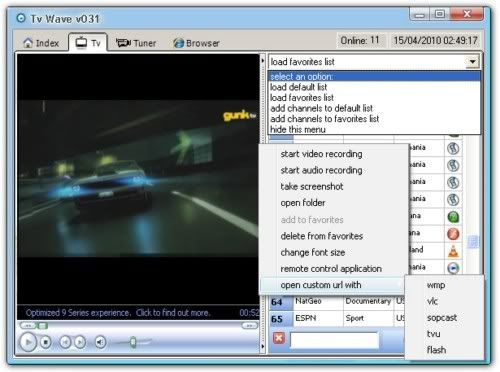Switch to the Tuner tab

pyautogui.click(x=136, y=43)
